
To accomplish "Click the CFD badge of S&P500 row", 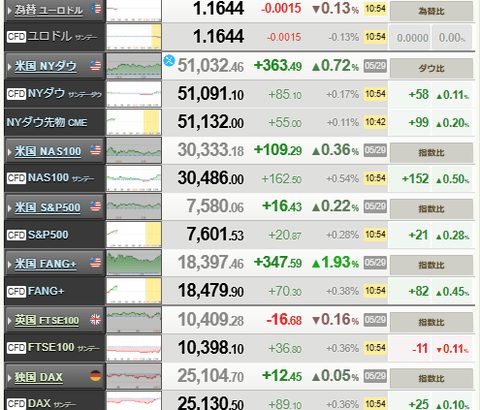I will pos(16,235).
